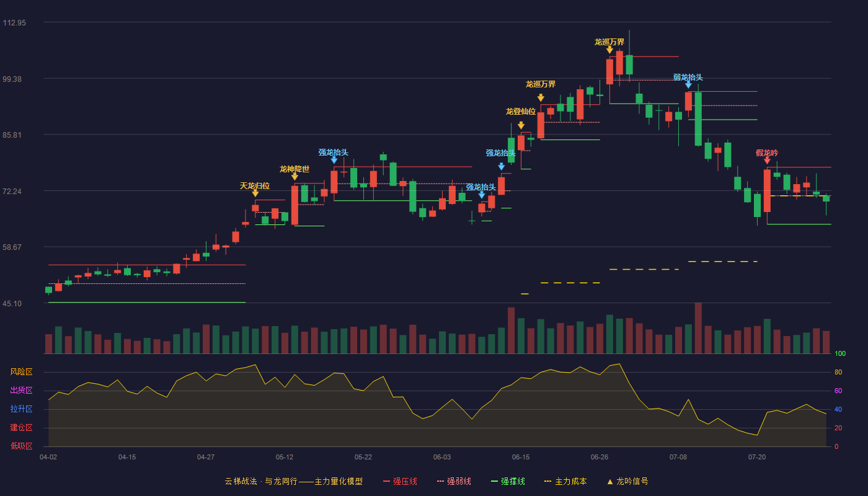This screenshot has height=496, width=868.
Task: Select the orange 80 indicator axis value
Action: (838, 372)
